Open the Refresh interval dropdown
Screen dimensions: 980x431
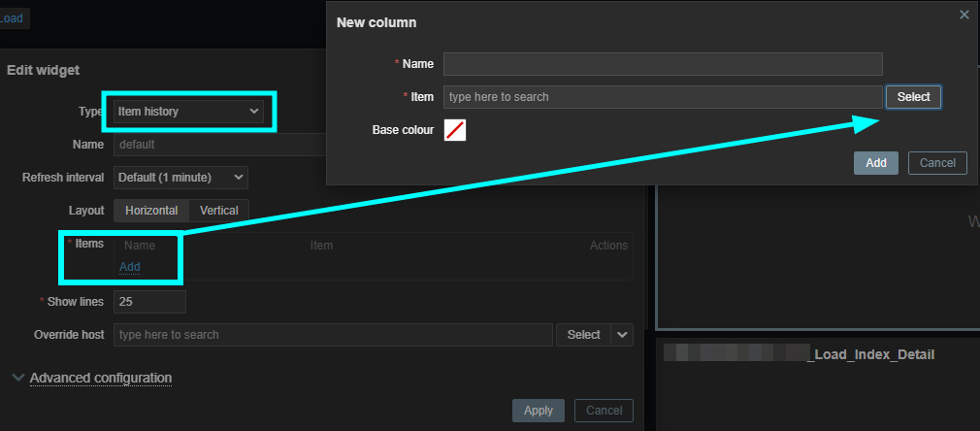[180, 178]
